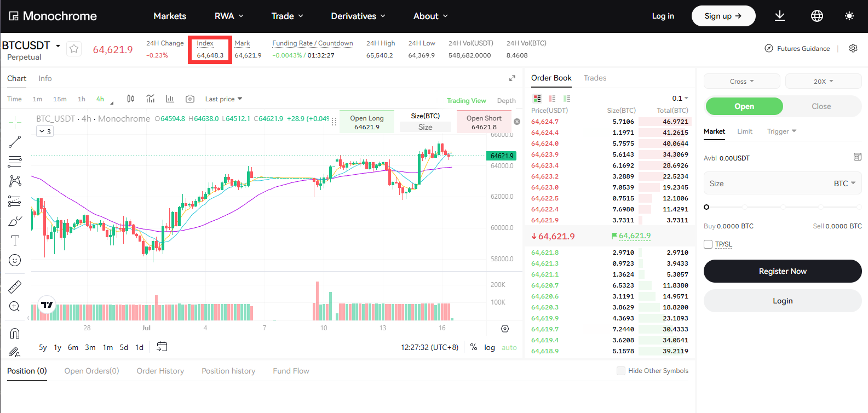Open the Position history tab
Viewport: 868px width, 413px height.
pyautogui.click(x=228, y=371)
